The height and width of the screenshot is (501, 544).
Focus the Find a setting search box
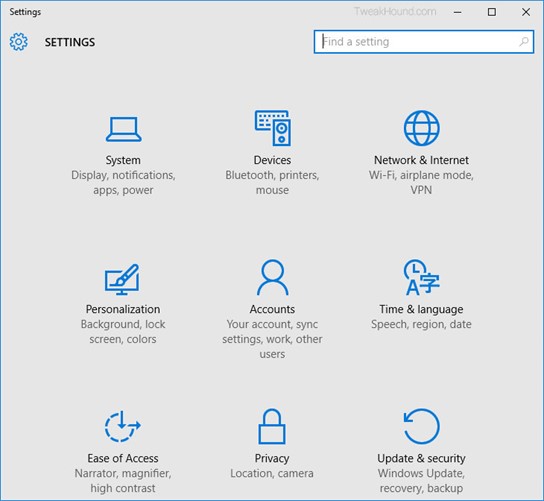pyautogui.click(x=424, y=42)
